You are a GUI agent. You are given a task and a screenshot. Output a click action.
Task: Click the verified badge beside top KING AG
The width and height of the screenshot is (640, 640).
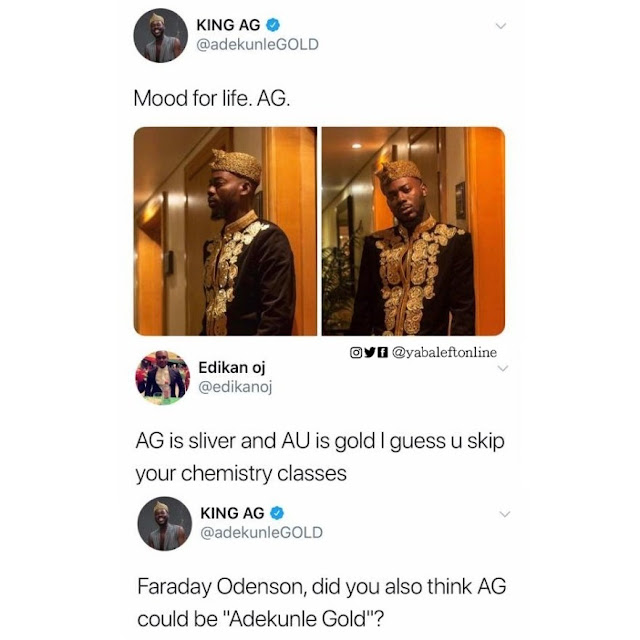click(x=273, y=25)
